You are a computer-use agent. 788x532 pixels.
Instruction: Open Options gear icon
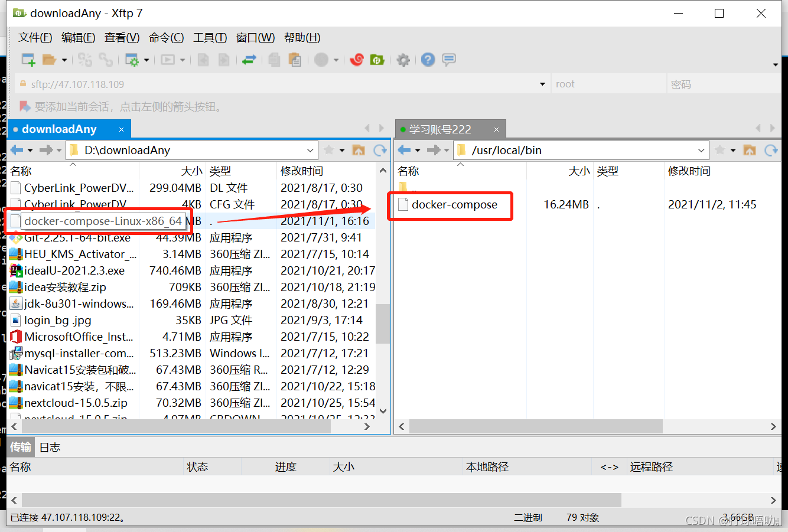(x=403, y=60)
